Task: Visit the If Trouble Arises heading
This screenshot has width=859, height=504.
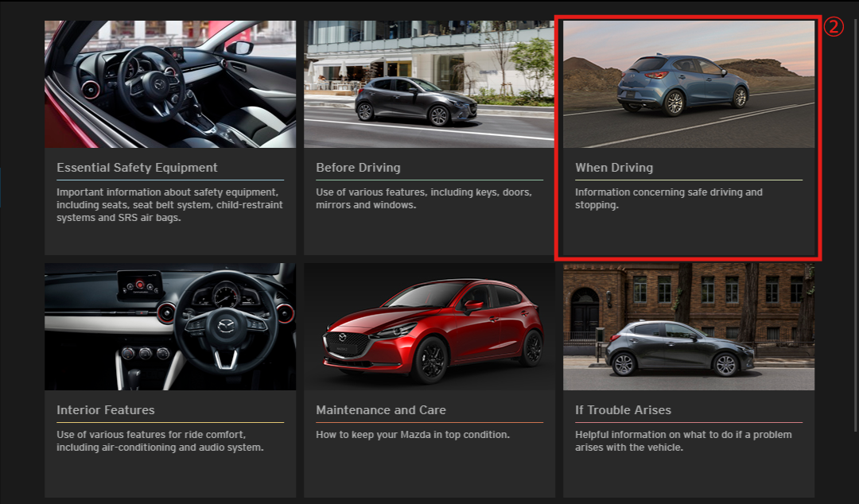Action: click(623, 410)
